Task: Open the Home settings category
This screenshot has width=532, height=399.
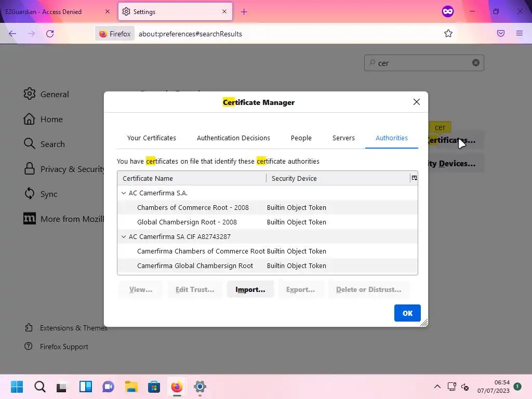Action: point(43,119)
